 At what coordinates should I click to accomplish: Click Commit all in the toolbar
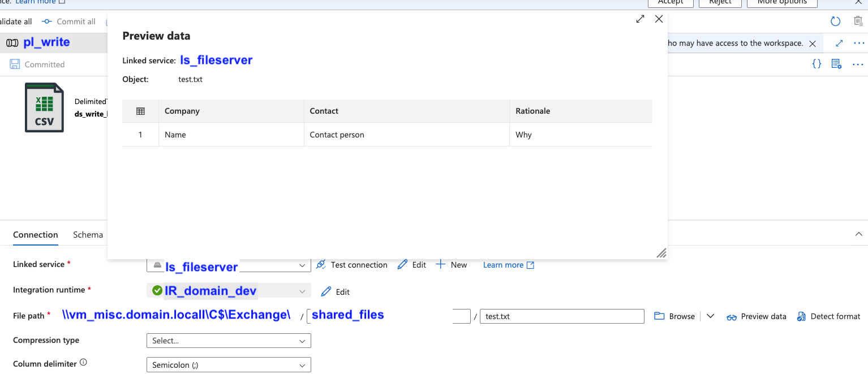(x=68, y=22)
